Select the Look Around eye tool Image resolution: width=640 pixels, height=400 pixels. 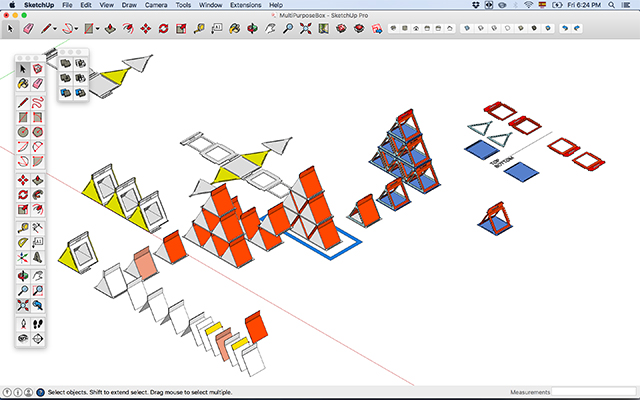point(23,339)
